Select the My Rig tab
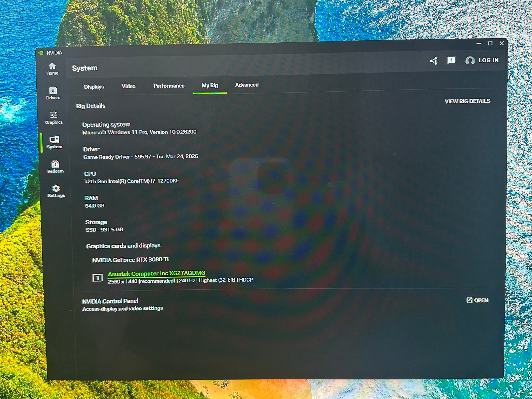This screenshot has height=399, width=532. click(x=210, y=85)
